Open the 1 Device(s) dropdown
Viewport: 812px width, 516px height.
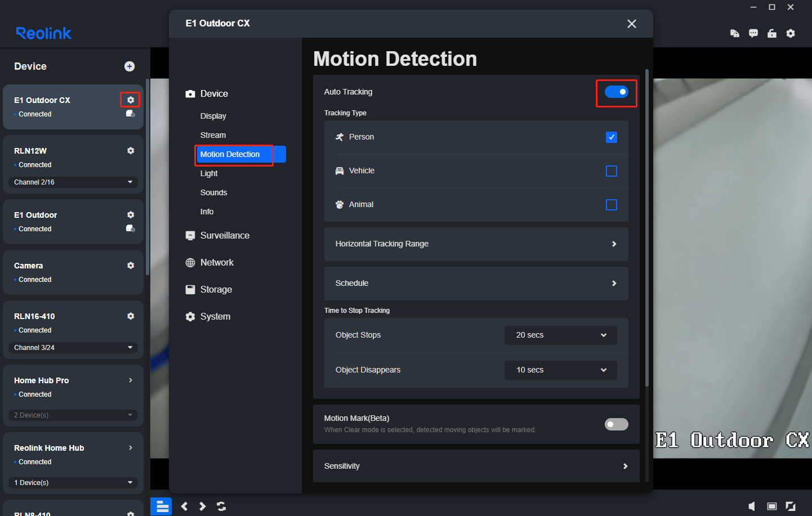73,483
